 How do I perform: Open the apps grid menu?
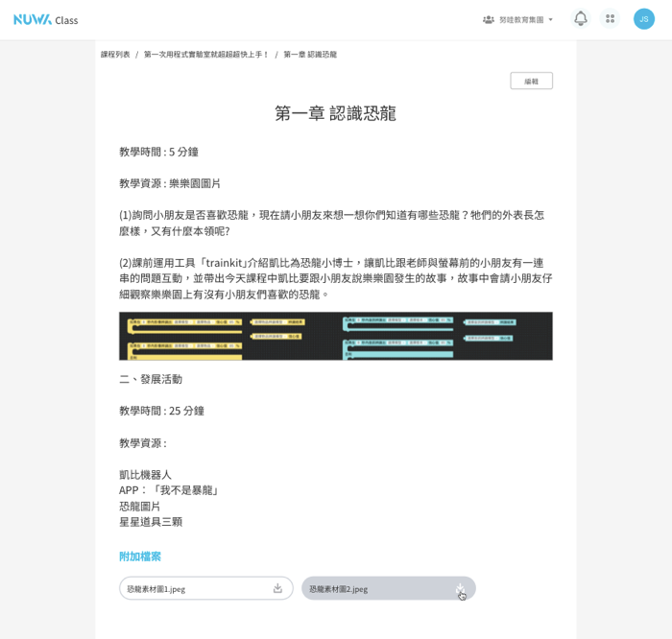click(x=610, y=18)
